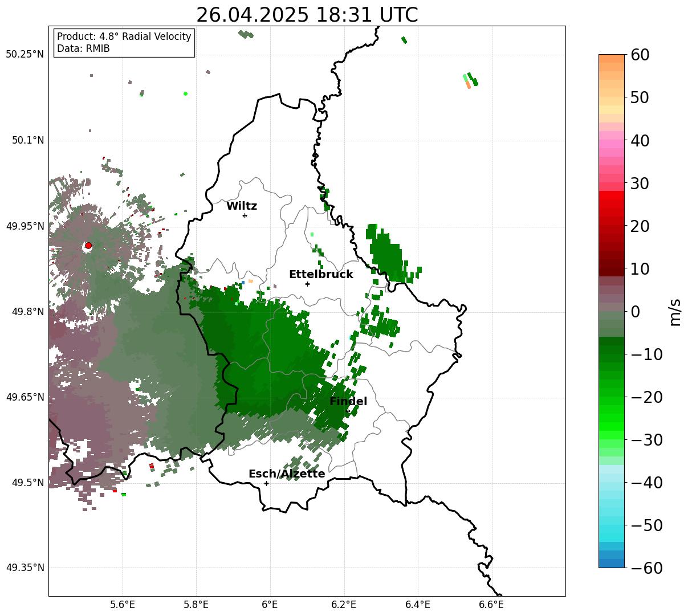Click the colorbar −50 tick label
The image size is (688, 616).
pos(646,525)
